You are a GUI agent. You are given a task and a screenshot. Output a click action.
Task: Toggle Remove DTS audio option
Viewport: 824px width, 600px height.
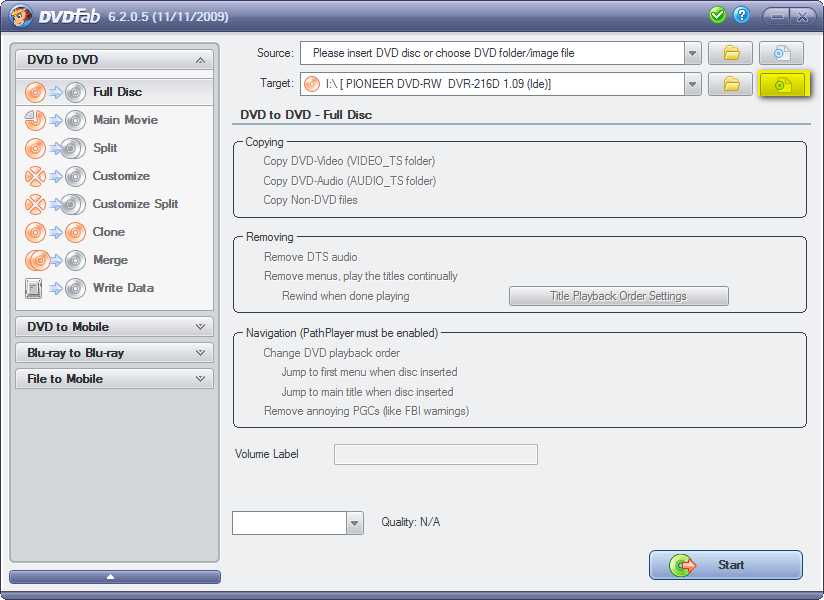(311, 257)
